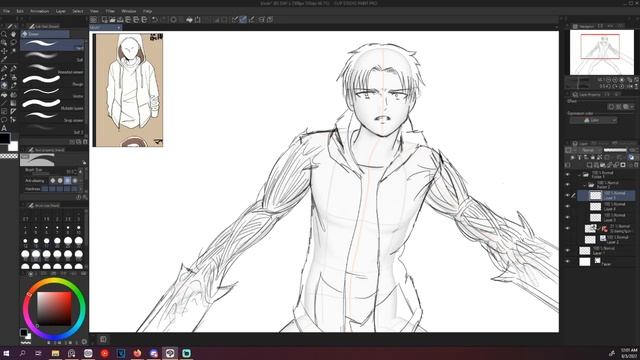The image size is (640, 360).
Task: Select the Text tool letter A
Action: [x=4, y=128]
